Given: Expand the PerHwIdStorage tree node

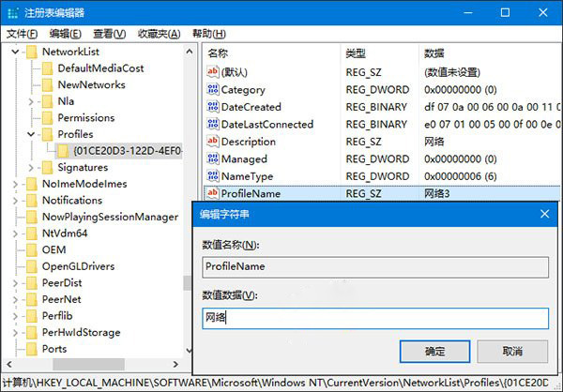Looking at the screenshot, I should coord(15,333).
